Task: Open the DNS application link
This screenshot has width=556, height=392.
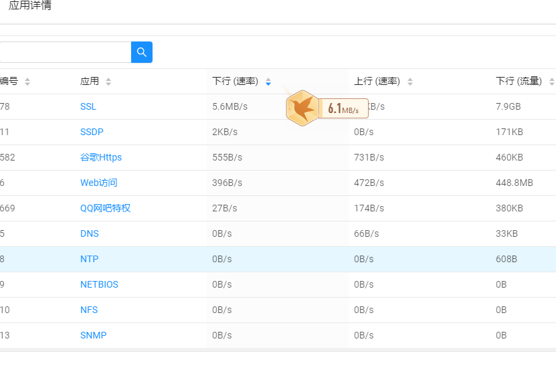Action: pos(90,233)
